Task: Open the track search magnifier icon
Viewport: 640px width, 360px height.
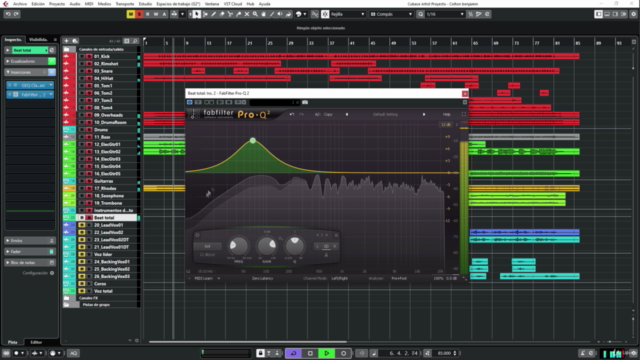Action: click(136, 41)
